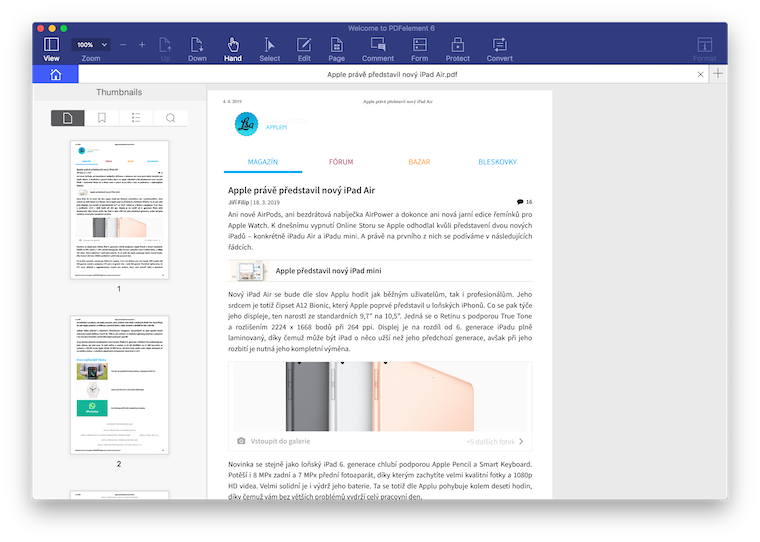Click the date 4. 4. 2019 header
760x542 pixels.
pos(232,101)
